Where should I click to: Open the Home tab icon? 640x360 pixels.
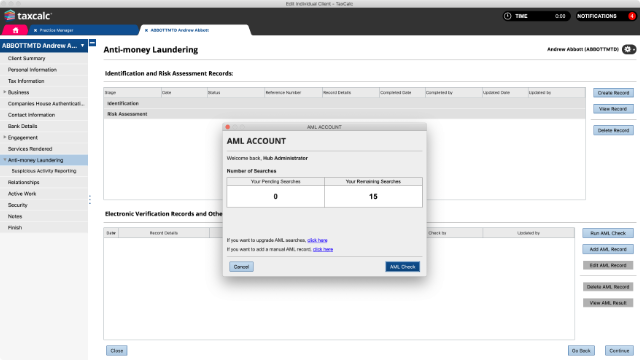(x=16, y=30)
